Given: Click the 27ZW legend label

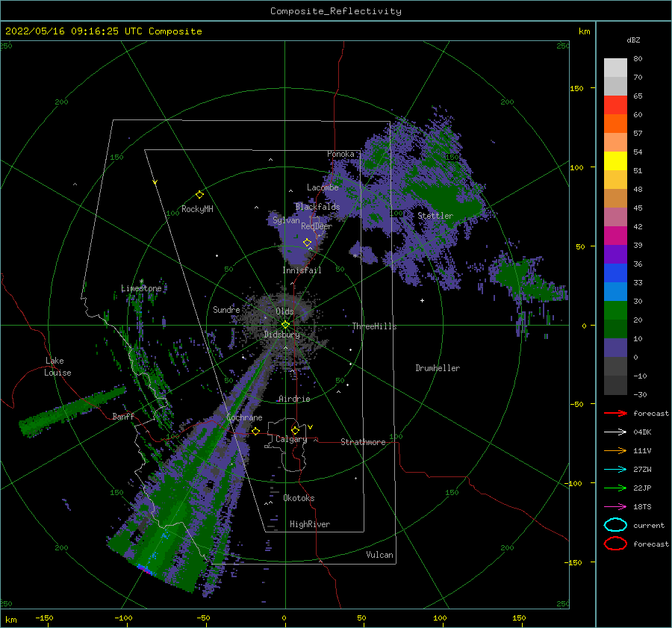Looking at the screenshot, I should [642, 470].
